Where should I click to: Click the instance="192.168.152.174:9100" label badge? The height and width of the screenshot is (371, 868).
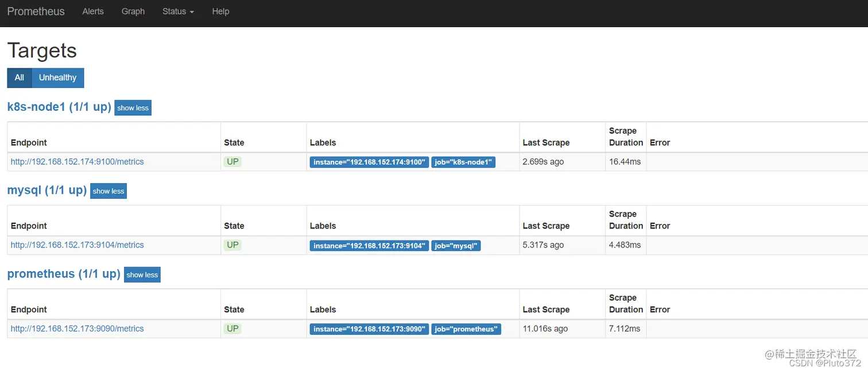pos(369,163)
